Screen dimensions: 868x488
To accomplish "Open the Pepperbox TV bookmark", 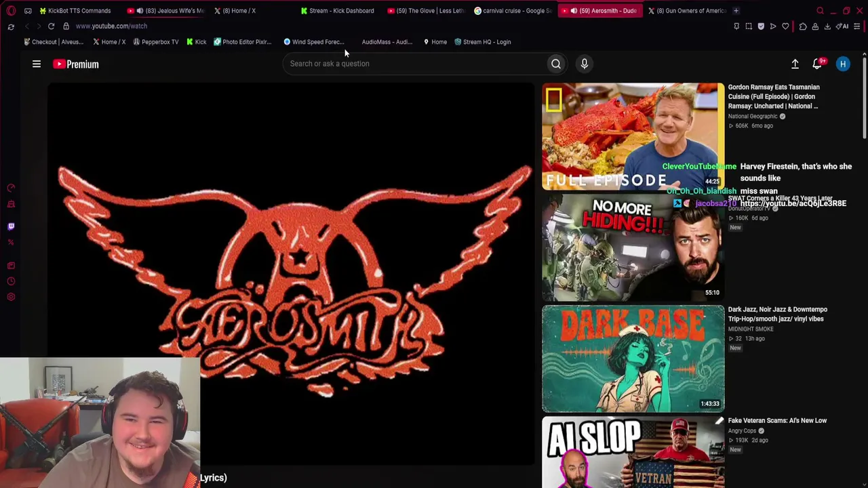I will coord(156,42).
